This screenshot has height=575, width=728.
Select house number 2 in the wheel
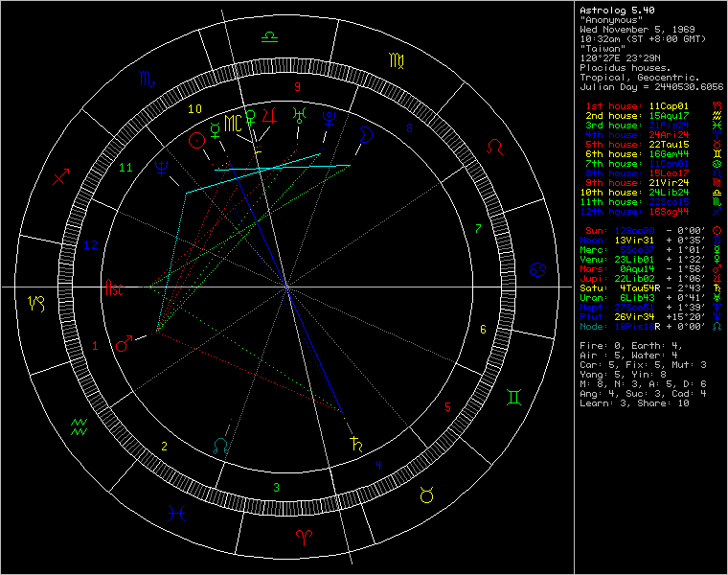(164, 447)
